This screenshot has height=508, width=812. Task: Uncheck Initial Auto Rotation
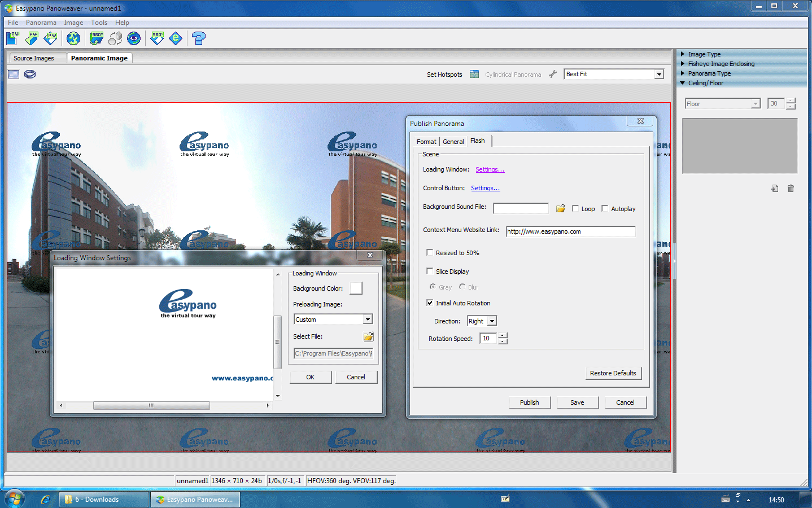pos(430,303)
